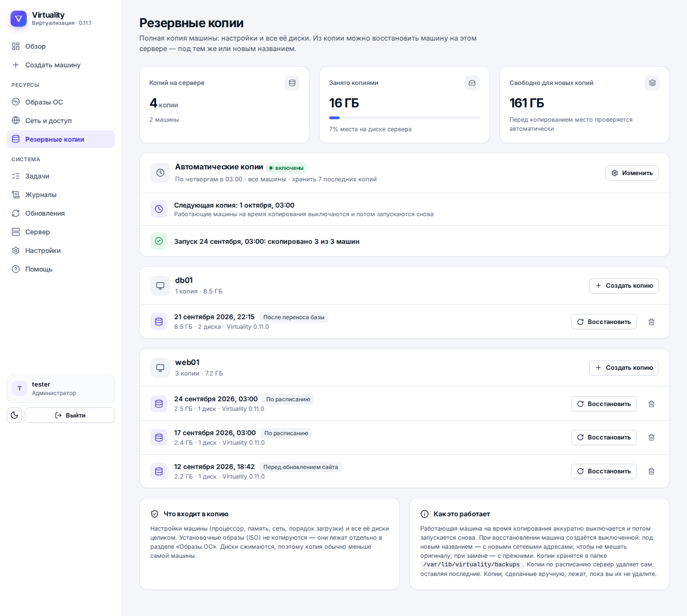Toggle dark theme with the moon icon
The height and width of the screenshot is (616, 687).
pos(14,415)
